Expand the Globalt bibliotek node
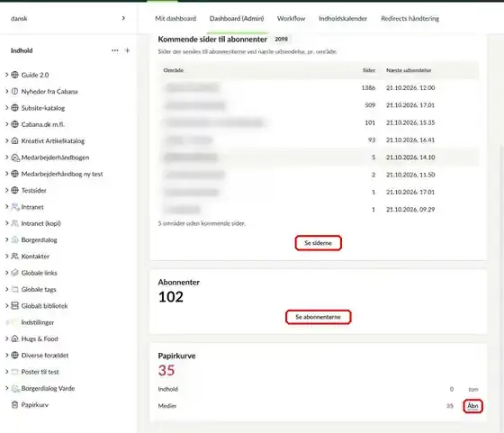This screenshot has width=504, height=433. [x=7, y=306]
